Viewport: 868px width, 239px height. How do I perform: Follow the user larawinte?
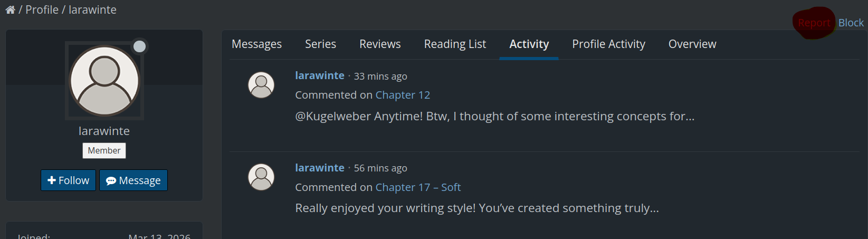click(x=69, y=180)
